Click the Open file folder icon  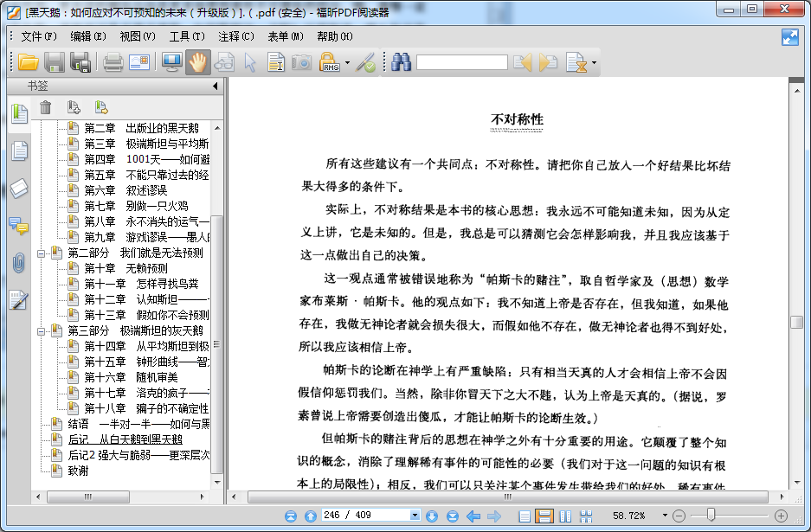[x=28, y=62]
